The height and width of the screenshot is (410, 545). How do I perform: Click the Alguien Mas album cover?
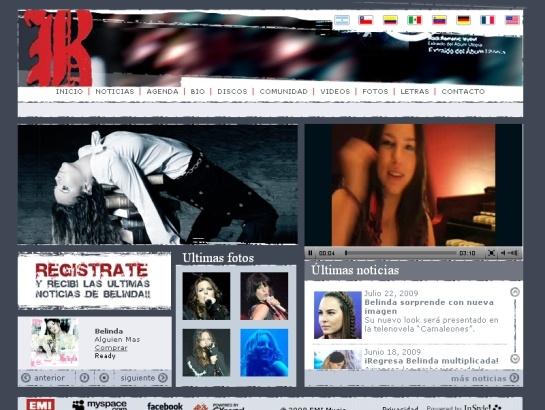point(55,342)
